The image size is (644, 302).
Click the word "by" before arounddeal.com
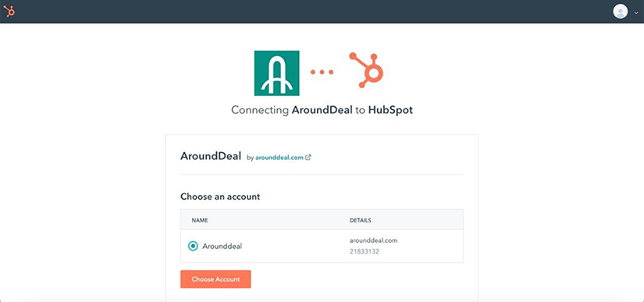point(250,158)
